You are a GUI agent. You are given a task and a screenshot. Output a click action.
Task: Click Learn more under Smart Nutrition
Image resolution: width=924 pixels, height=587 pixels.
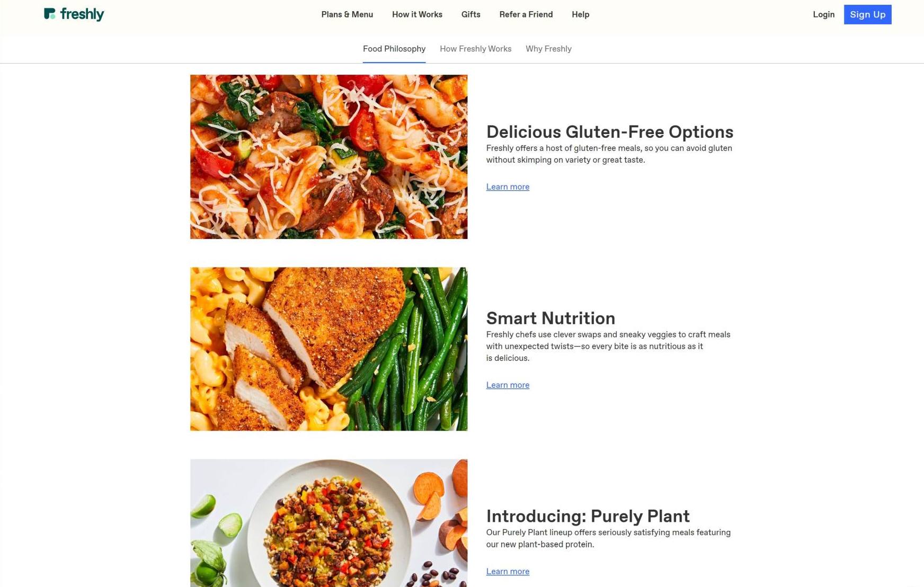point(508,385)
